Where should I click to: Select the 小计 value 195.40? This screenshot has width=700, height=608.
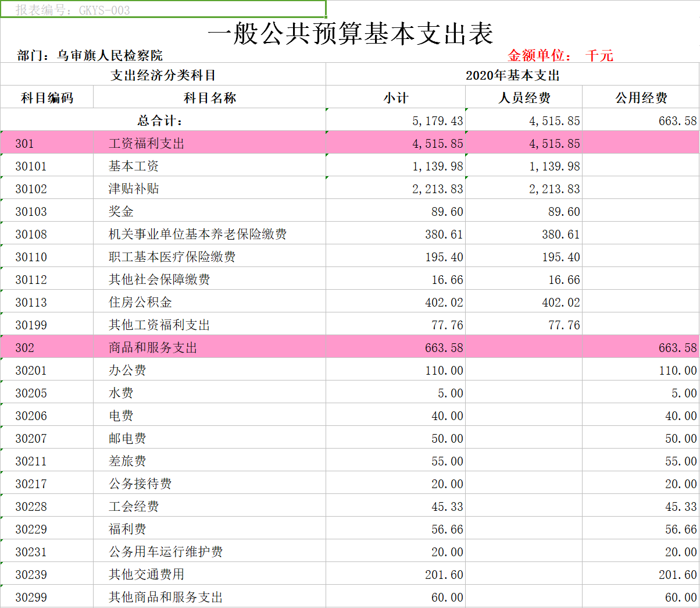click(x=396, y=256)
